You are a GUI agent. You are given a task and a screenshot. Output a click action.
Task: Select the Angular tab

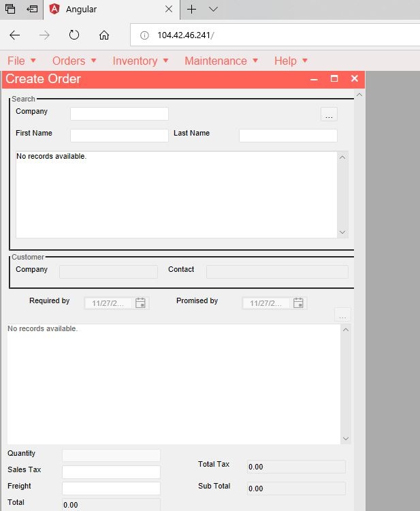click(x=111, y=10)
